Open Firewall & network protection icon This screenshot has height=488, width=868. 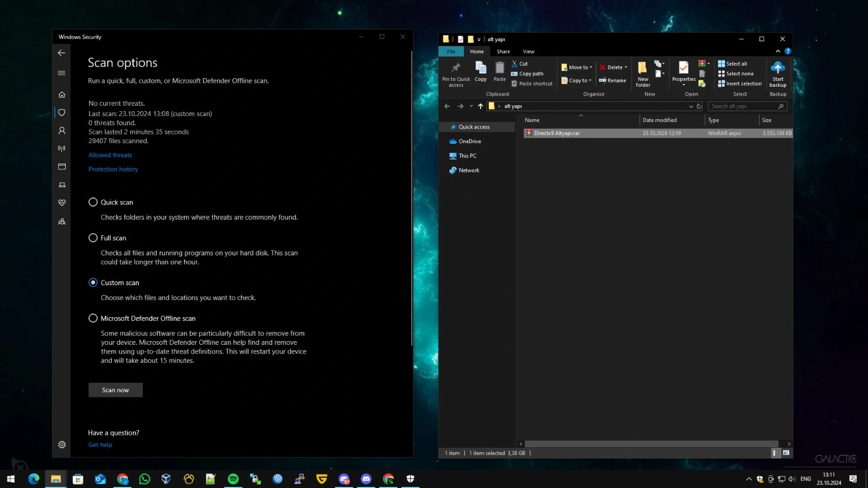[62, 149]
